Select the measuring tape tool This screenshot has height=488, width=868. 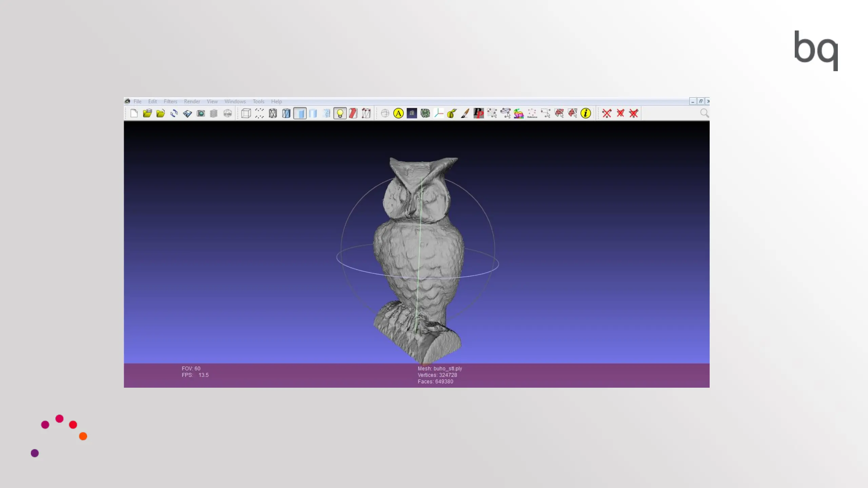click(x=452, y=113)
